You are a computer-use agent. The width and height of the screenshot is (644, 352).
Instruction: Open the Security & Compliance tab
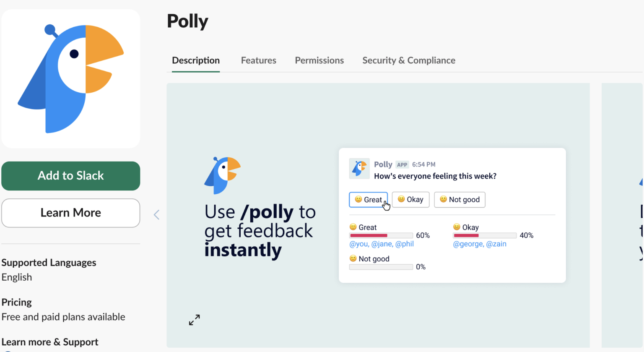click(x=408, y=60)
